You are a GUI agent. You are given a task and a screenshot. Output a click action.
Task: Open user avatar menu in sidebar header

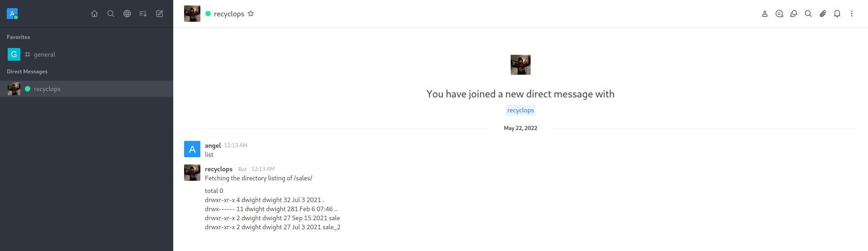(x=12, y=14)
